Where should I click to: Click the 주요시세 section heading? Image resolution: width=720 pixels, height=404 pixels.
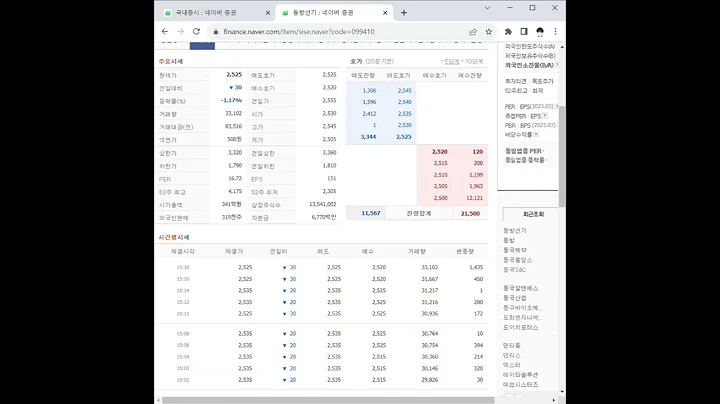point(171,62)
